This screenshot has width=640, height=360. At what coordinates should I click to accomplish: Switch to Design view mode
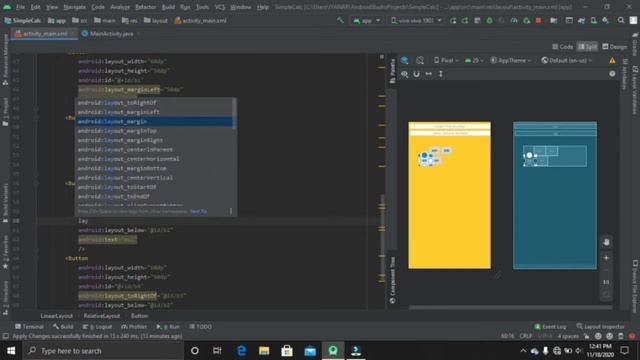(614, 47)
